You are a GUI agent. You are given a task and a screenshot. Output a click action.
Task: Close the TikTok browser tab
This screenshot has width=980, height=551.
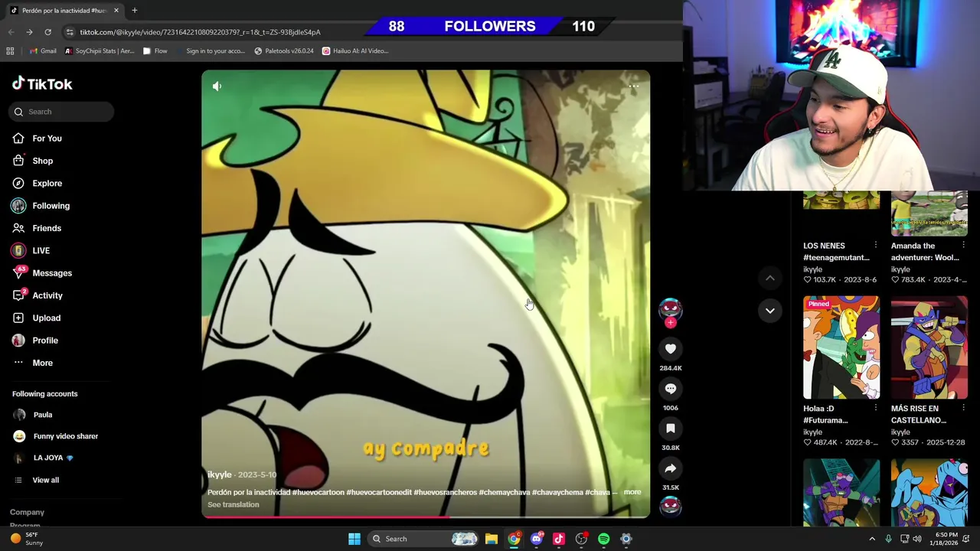coord(116,11)
